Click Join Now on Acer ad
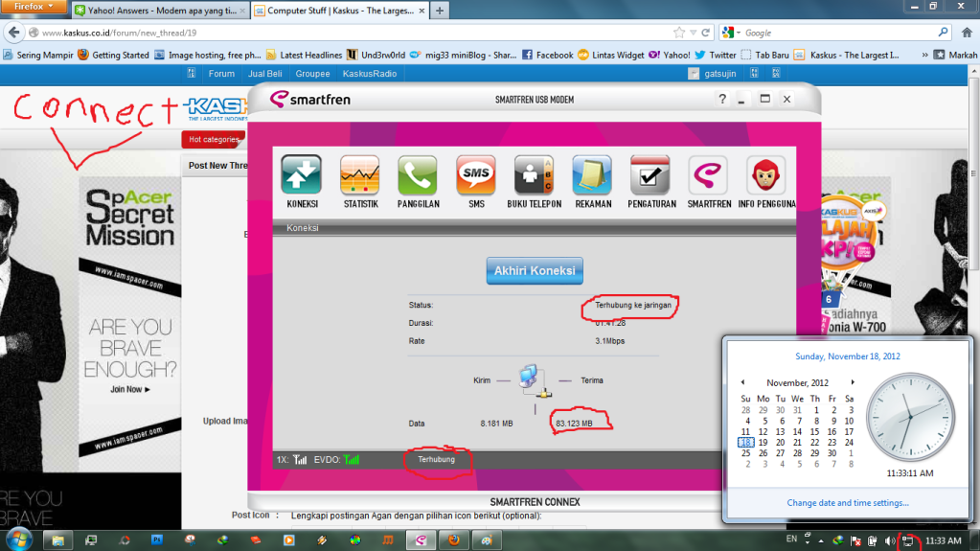 coord(130,389)
